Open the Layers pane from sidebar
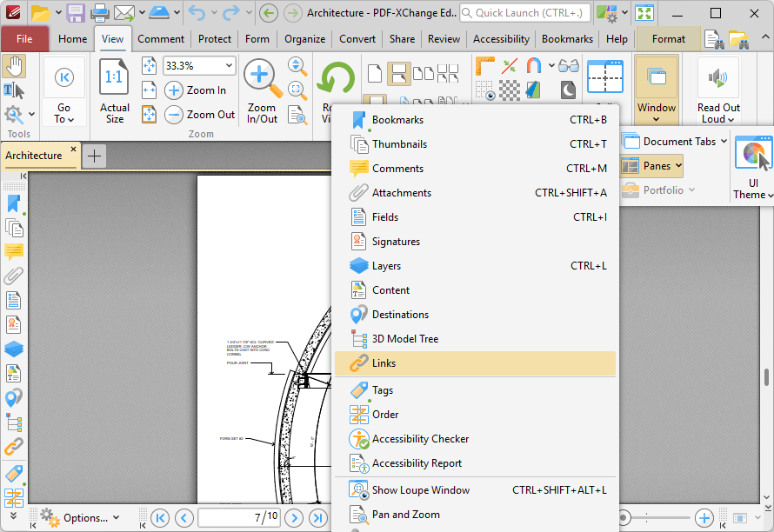Screen dimensions: 774x532 point(14,349)
